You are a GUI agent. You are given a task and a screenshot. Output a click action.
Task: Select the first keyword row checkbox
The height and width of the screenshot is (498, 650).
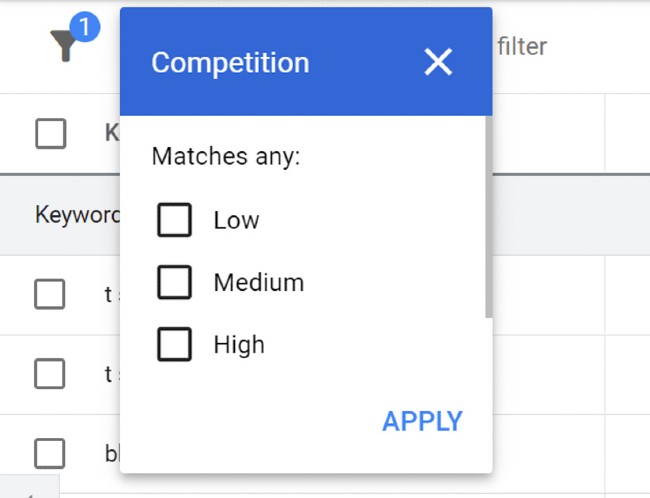coord(51,293)
